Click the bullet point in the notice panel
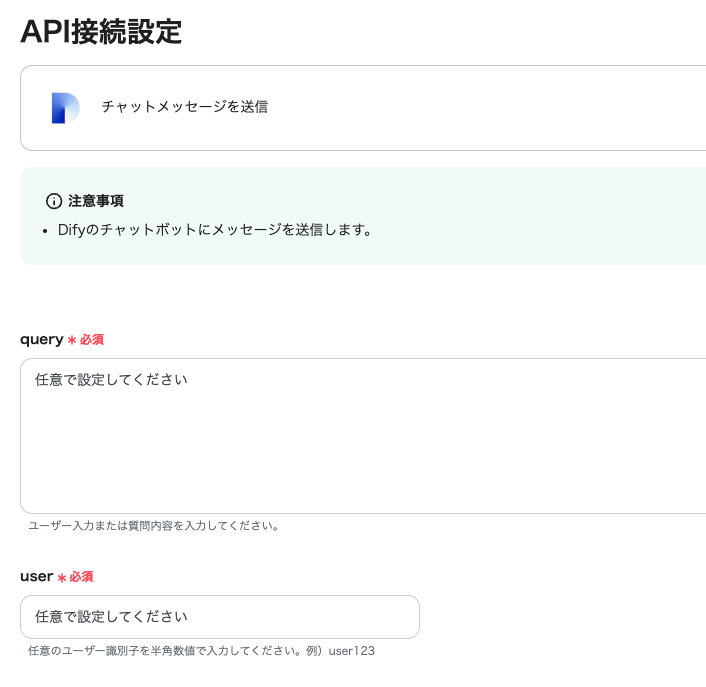706x687 pixels. coord(47,231)
